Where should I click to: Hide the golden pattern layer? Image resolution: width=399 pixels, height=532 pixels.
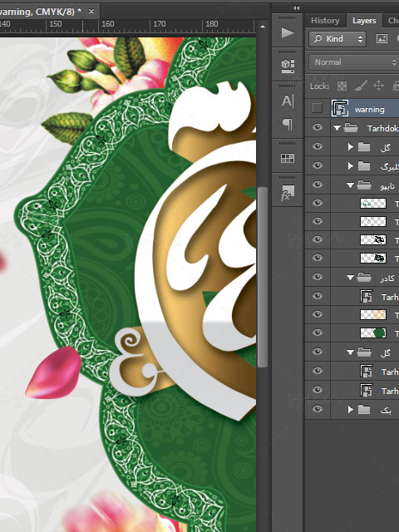point(318,314)
